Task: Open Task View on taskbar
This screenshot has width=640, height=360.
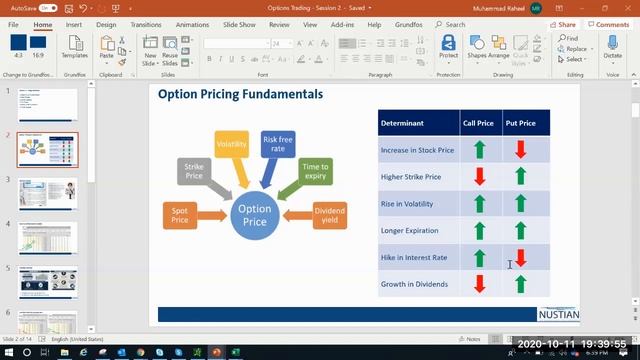Action: point(45,352)
